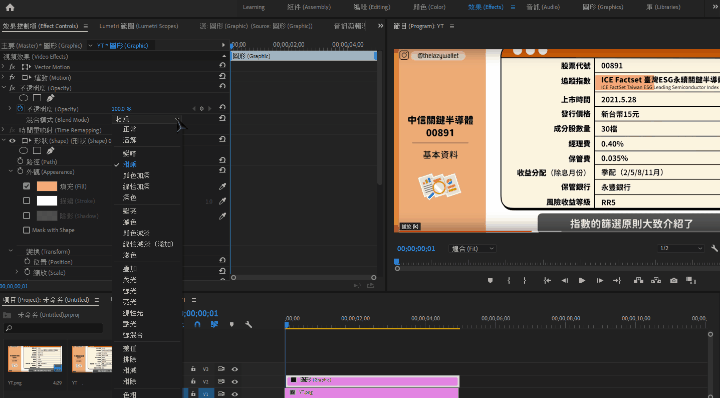
Task: Step forward one frame
Action: pos(599,280)
